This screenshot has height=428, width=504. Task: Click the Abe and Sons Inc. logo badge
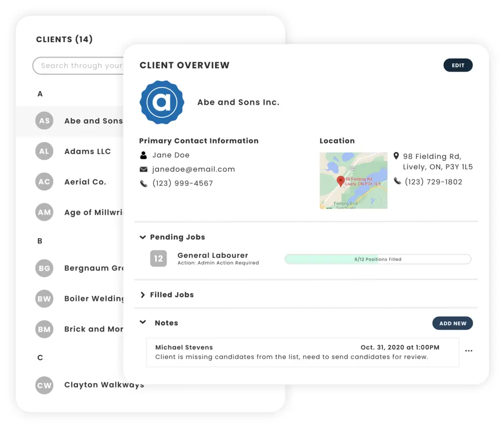pyautogui.click(x=162, y=102)
